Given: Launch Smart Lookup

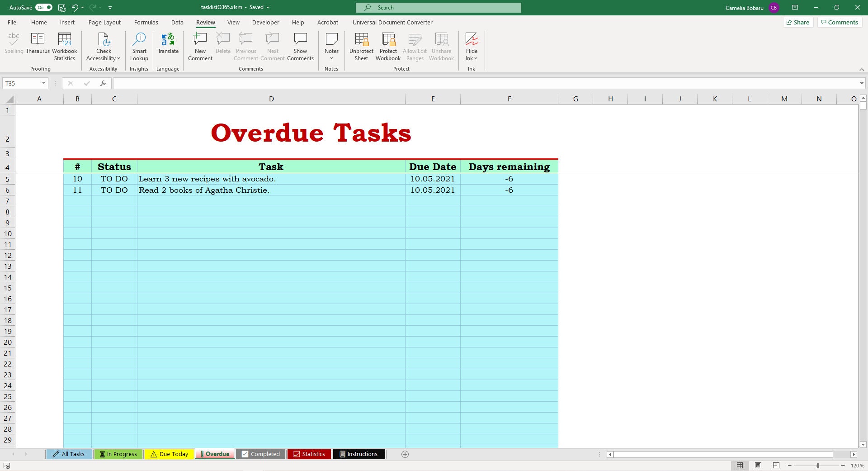Looking at the screenshot, I should [139, 45].
